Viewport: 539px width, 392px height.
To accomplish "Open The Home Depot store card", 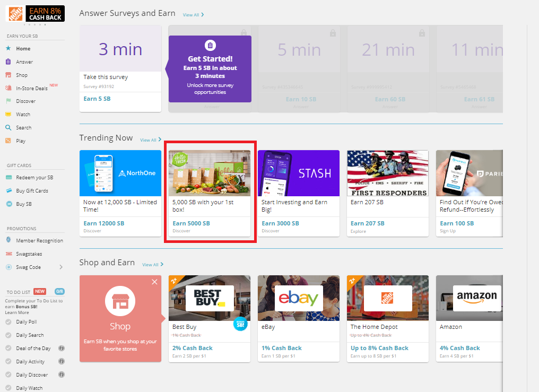I will click(388, 318).
